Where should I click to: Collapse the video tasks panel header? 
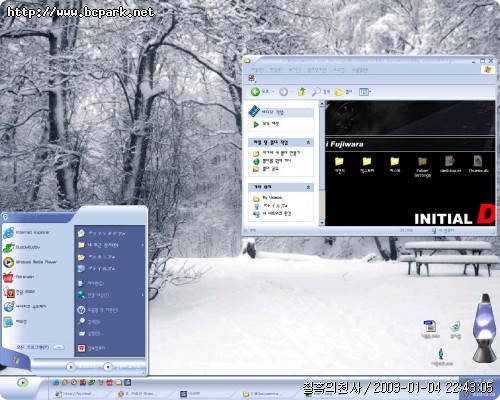click(308, 112)
